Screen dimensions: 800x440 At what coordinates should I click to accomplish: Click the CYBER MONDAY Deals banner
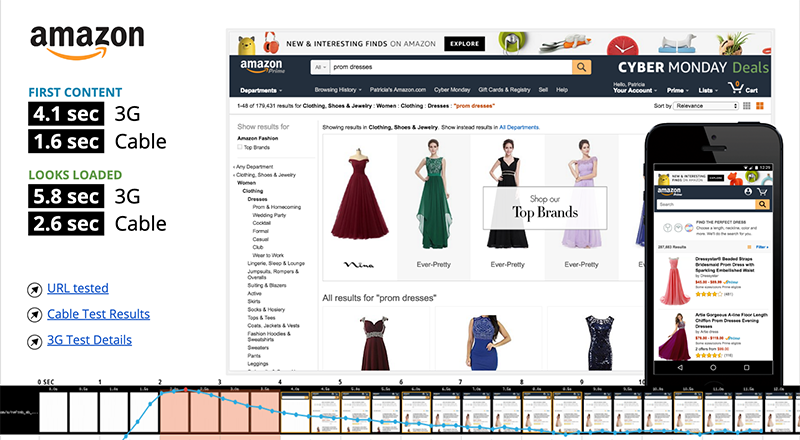[693, 67]
